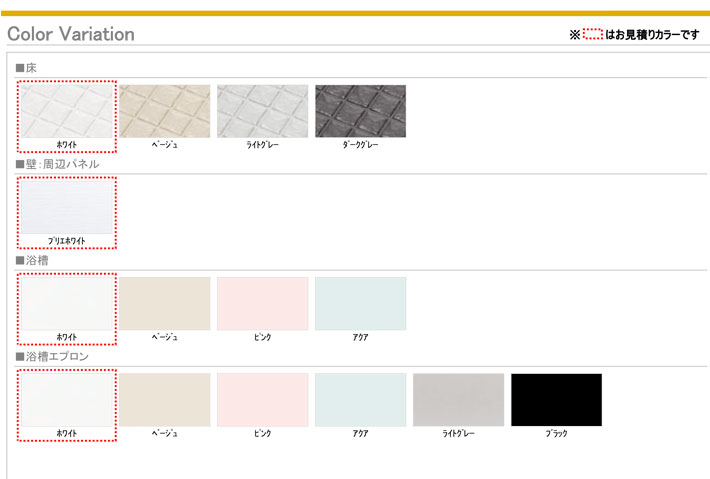Select the Beige bathtub apron swatch
The height and width of the screenshot is (479, 710).
click(165, 400)
